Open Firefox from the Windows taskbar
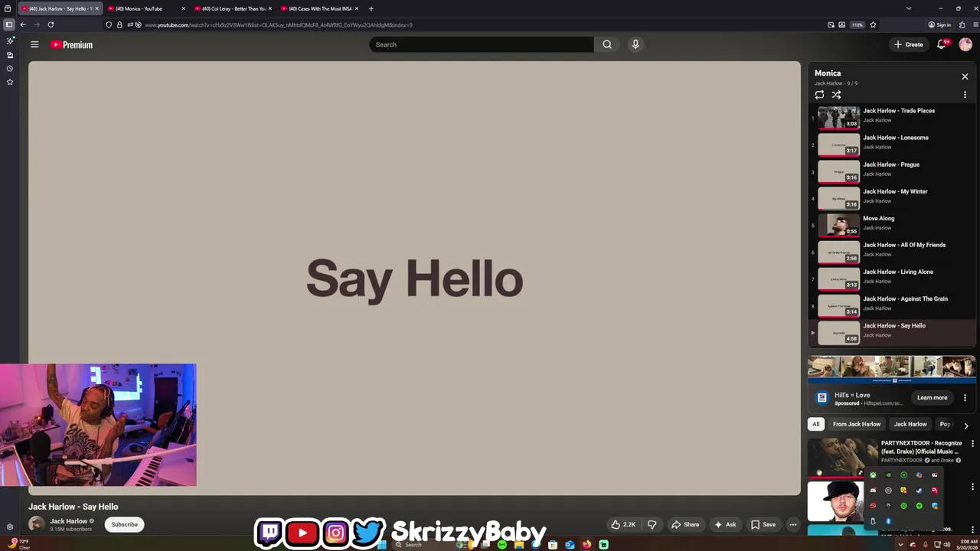 [586, 544]
